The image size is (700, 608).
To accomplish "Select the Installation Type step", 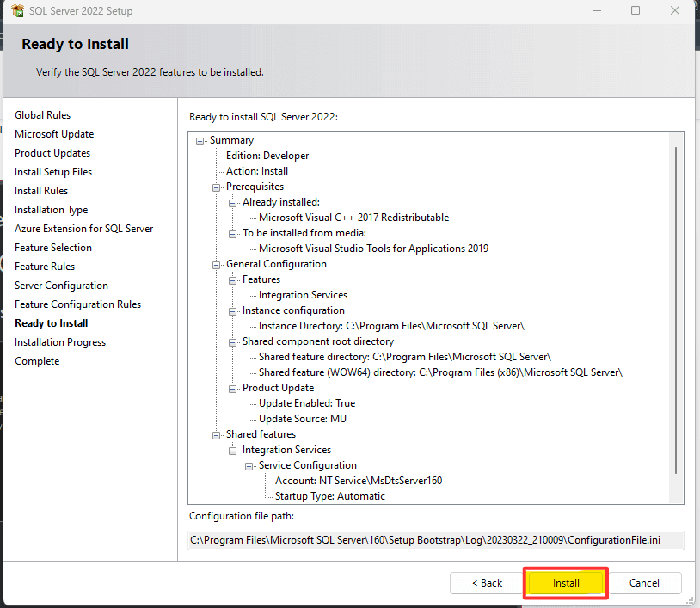I will click(51, 210).
